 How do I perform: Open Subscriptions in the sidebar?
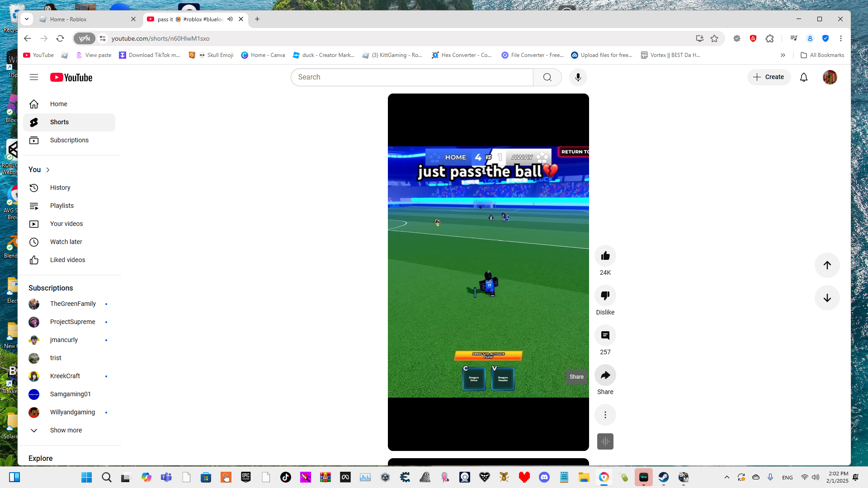pos(69,140)
